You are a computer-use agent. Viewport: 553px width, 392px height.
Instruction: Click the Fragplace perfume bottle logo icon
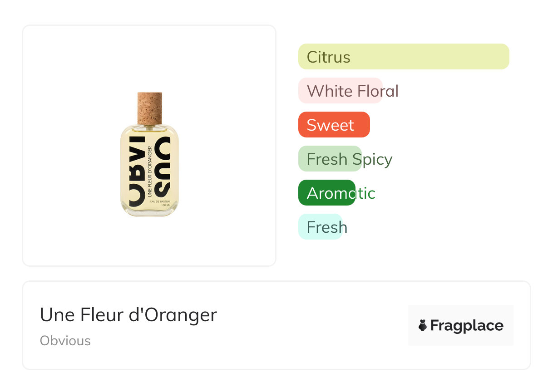pyautogui.click(x=423, y=325)
